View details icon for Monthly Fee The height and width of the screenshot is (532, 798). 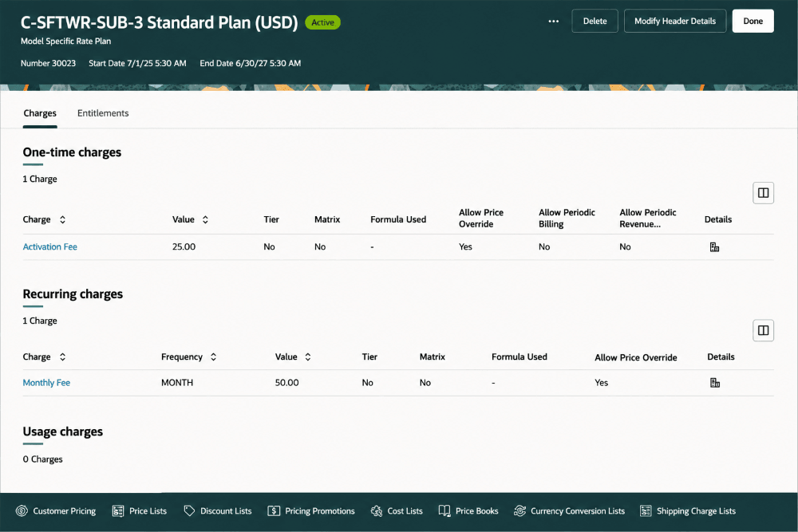pyautogui.click(x=714, y=383)
